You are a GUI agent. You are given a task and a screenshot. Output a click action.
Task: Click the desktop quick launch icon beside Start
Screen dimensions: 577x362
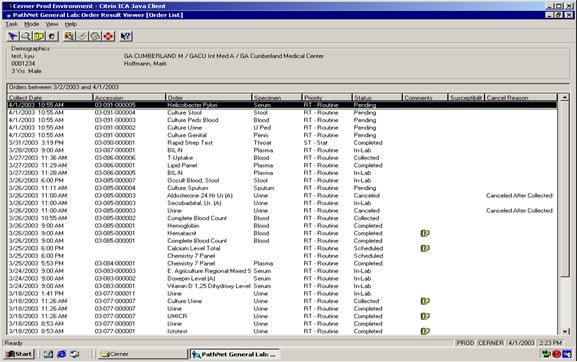coord(48,354)
